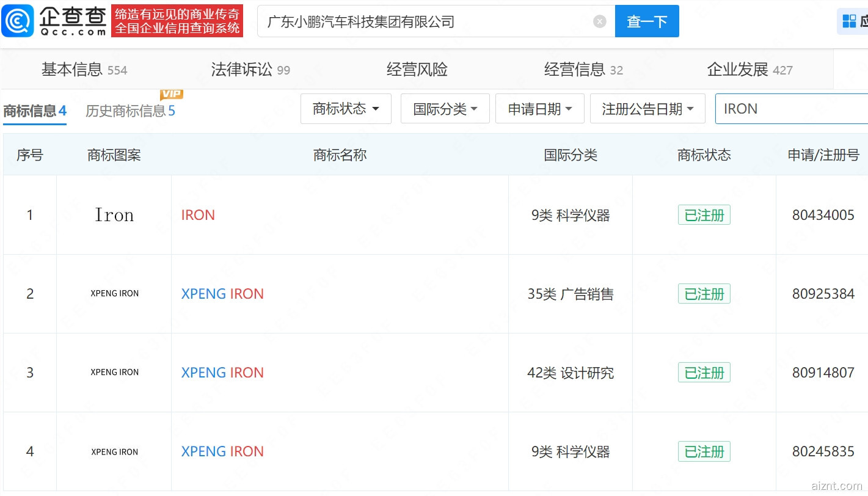Expand the 注册公告日期 filter dropdown

tap(647, 109)
